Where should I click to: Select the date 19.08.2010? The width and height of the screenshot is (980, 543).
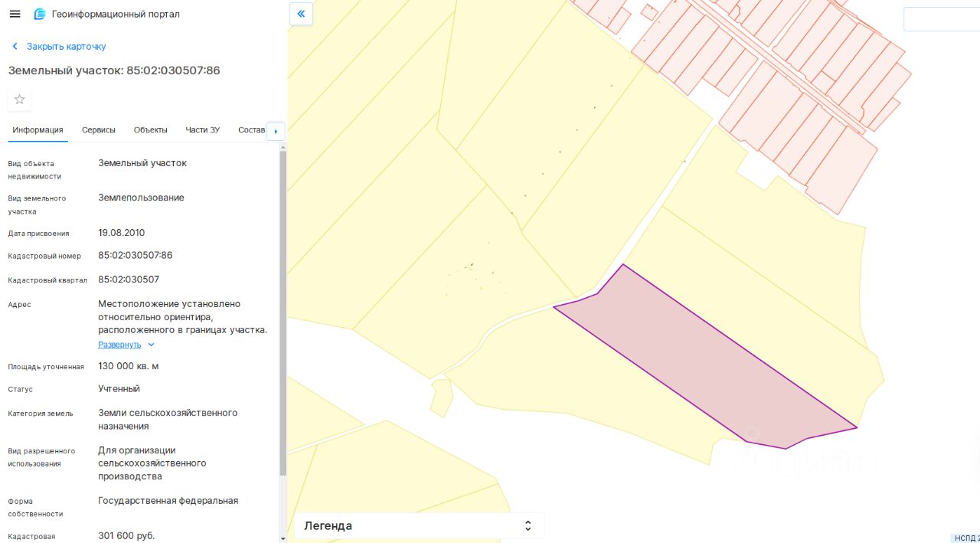click(x=121, y=233)
